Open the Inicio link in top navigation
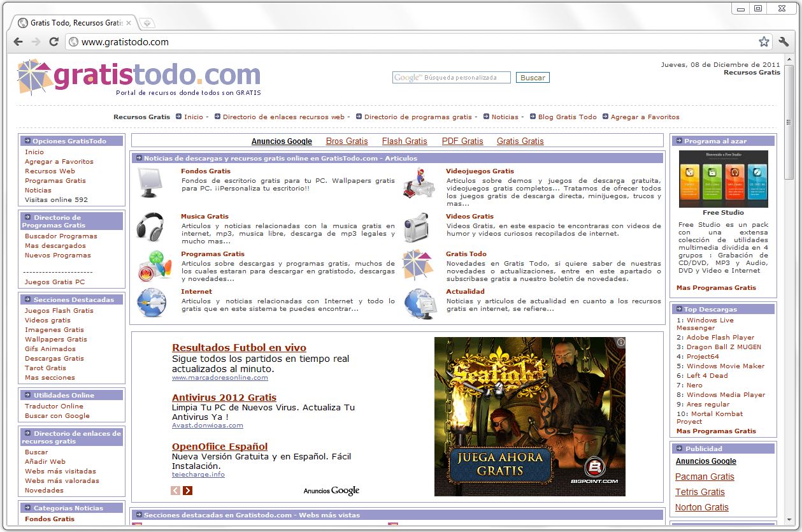Viewport: 802px width, 532px height. click(194, 117)
